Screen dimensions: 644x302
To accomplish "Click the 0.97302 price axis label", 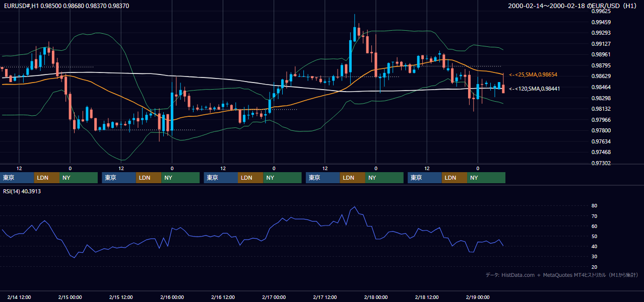I will pyautogui.click(x=601, y=163).
